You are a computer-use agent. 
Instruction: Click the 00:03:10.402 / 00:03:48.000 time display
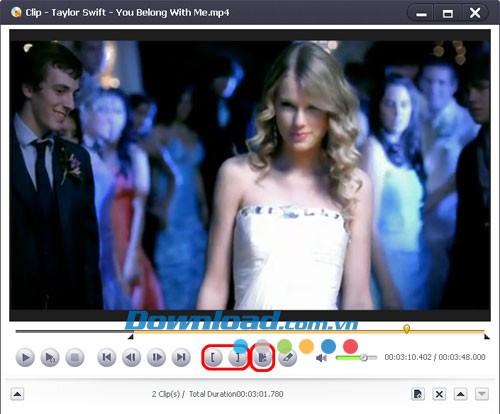tap(435, 357)
